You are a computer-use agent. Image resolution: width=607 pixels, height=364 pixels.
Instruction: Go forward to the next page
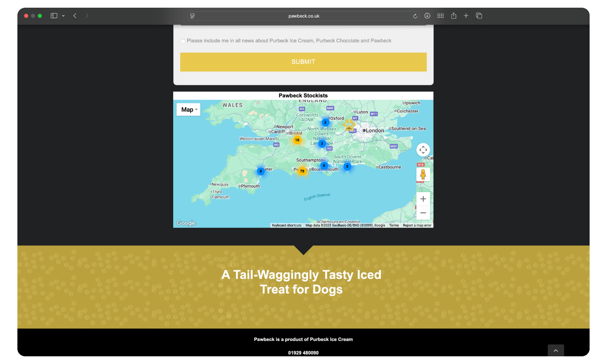click(x=87, y=16)
